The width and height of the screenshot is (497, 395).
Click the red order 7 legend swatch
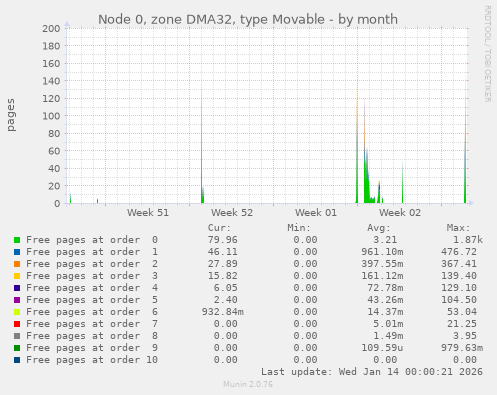[17, 324]
